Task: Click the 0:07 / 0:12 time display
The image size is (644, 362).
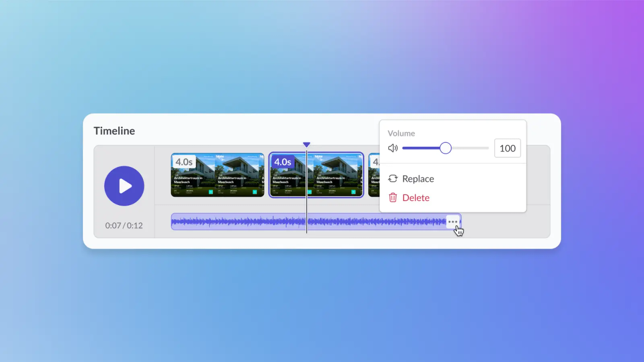Action: pyautogui.click(x=124, y=226)
